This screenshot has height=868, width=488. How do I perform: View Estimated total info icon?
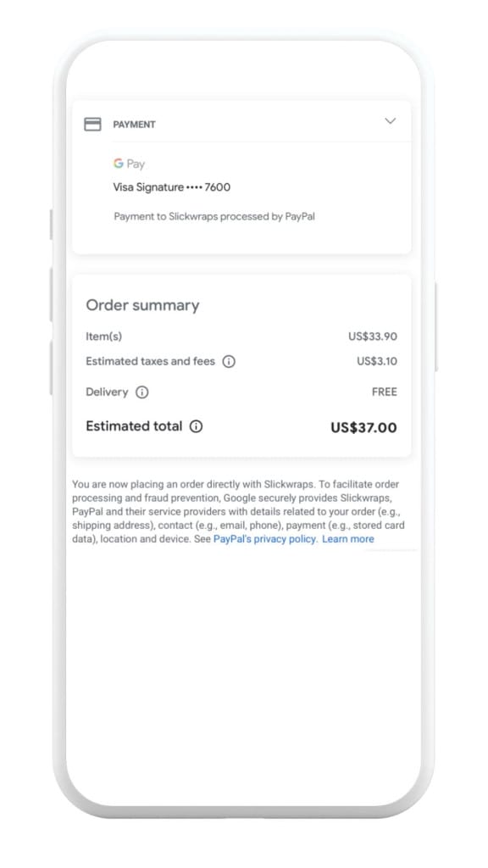tap(196, 426)
